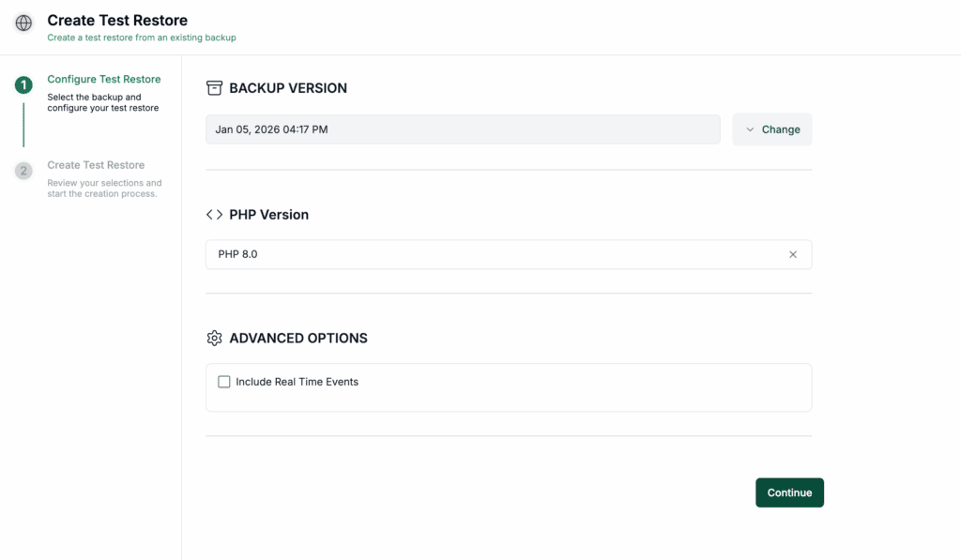
Task: Click the code brackets icon beside PHP Version
Action: 214,215
